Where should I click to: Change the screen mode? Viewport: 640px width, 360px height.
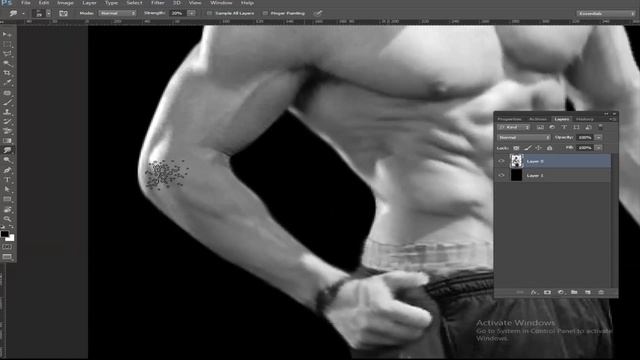7,257
